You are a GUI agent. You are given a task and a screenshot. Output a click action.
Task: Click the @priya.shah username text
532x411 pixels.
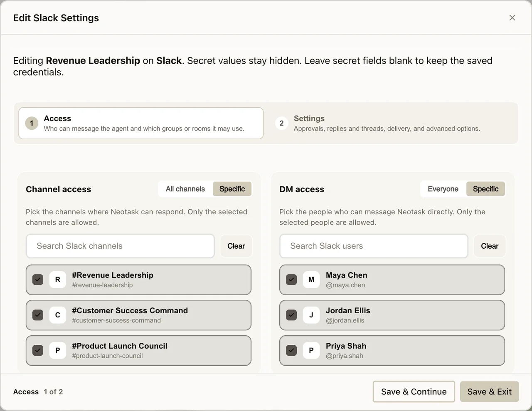(x=345, y=356)
